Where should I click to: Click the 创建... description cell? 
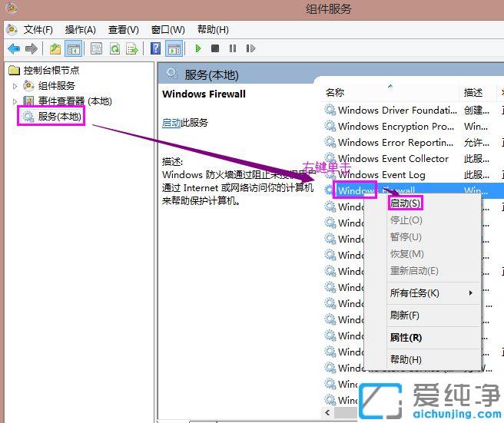tap(476, 111)
